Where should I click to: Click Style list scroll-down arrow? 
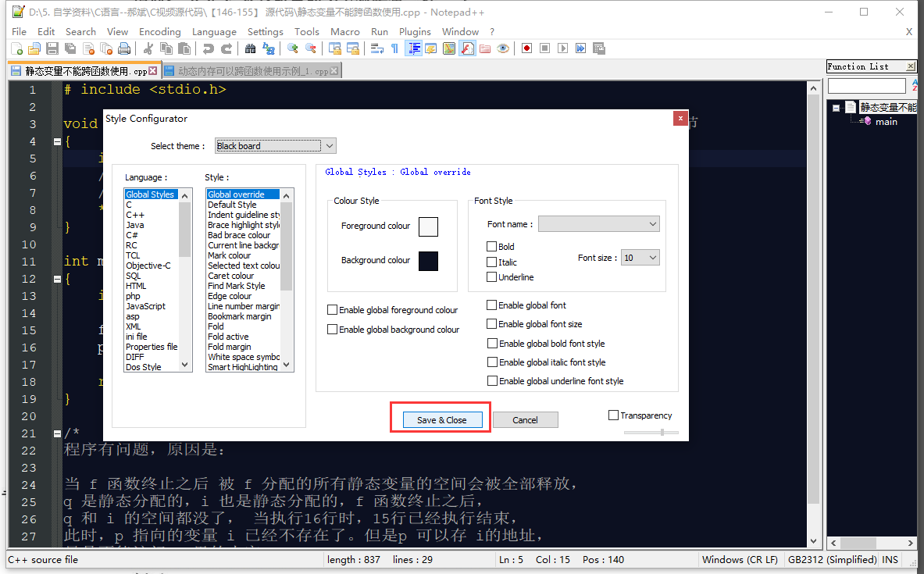pos(287,365)
